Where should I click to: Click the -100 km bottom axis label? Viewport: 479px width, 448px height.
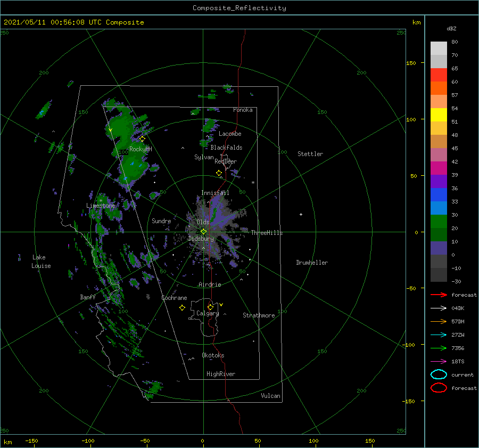88,441
